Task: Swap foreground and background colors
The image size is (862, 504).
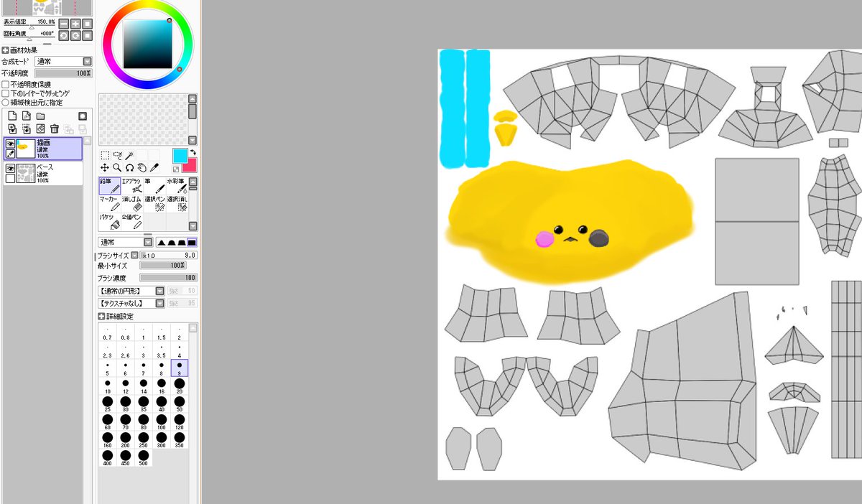Action: point(192,152)
